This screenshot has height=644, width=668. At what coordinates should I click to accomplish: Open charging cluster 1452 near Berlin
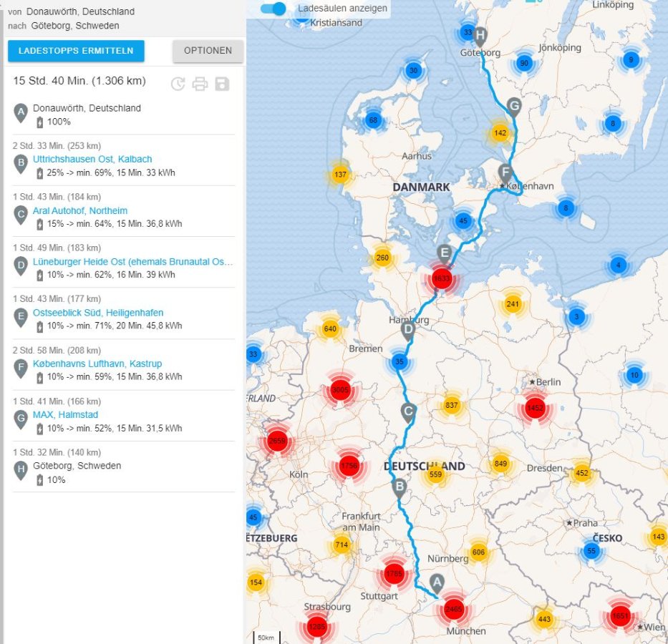click(535, 408)
